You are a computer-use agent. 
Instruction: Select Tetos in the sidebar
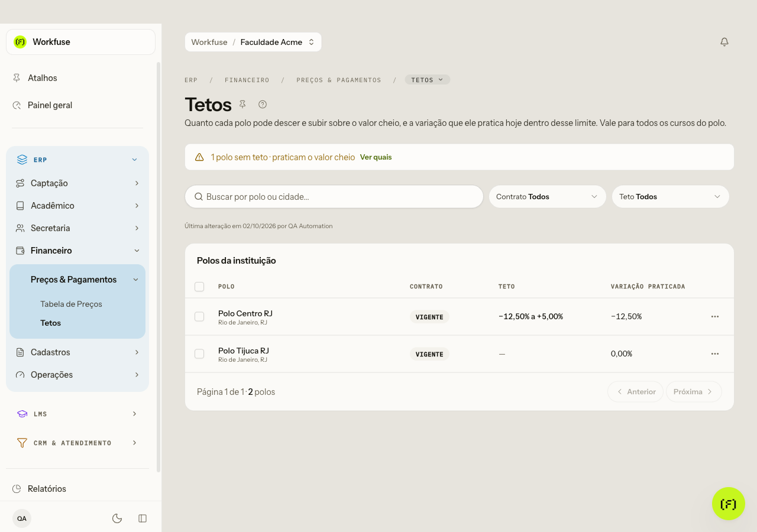pos(51,323)
